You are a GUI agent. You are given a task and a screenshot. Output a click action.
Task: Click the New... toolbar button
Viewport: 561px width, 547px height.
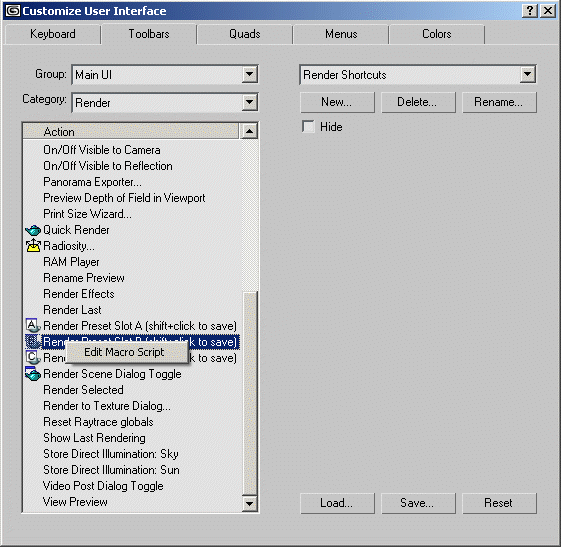pos(337,102)
